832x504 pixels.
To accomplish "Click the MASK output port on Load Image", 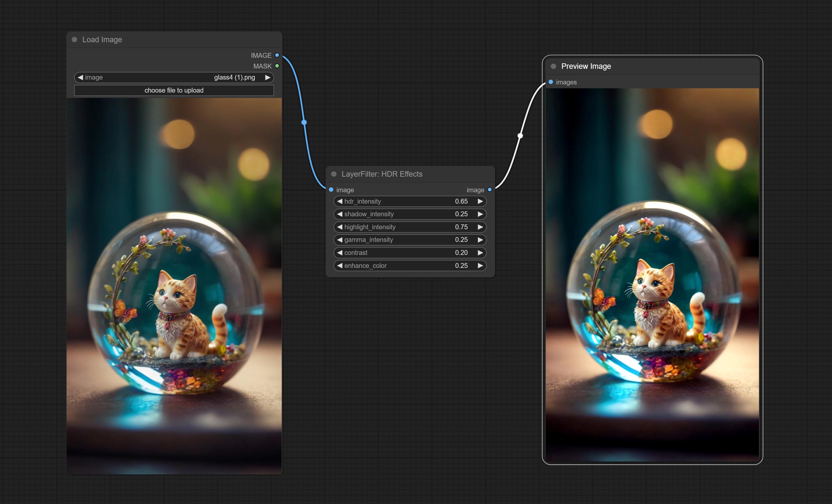I will tap(277, 66).
